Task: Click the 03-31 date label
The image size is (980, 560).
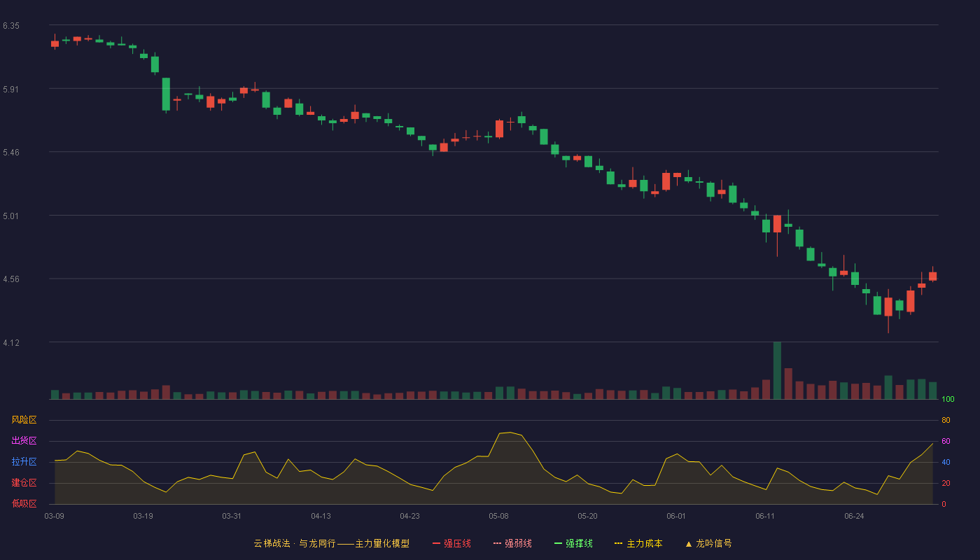Action: click(x=232, y=516)
